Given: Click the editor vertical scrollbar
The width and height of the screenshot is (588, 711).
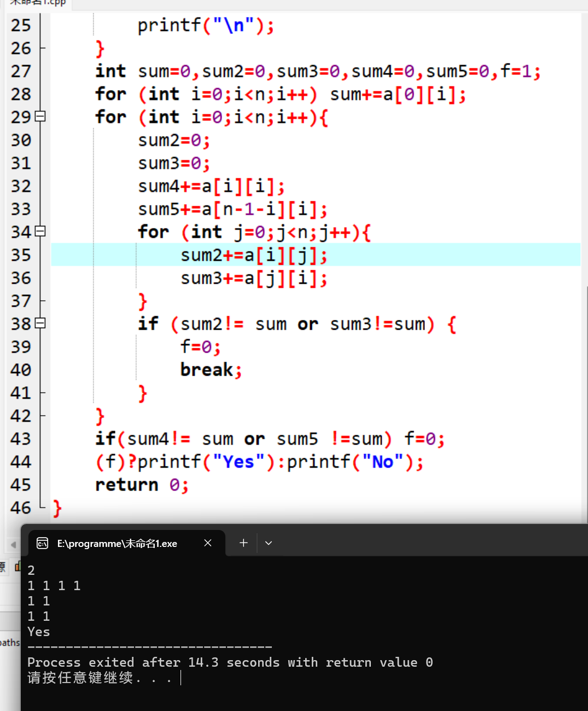Looking at the screenshot, I should [x=585, y=268].
